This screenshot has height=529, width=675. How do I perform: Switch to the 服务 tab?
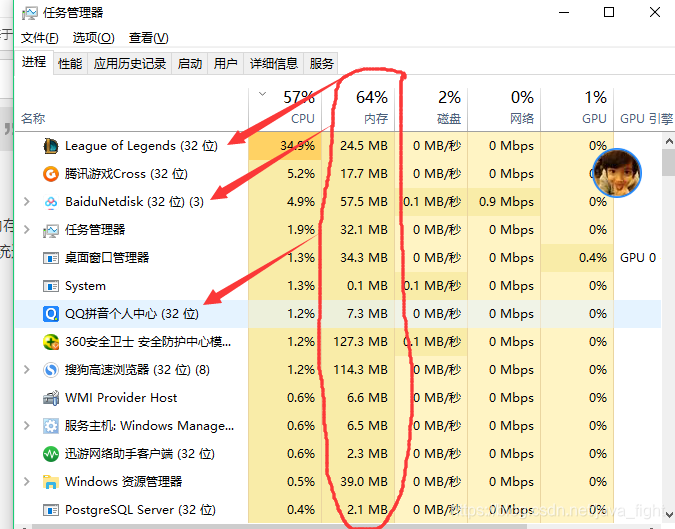click(x=321, y=64)
